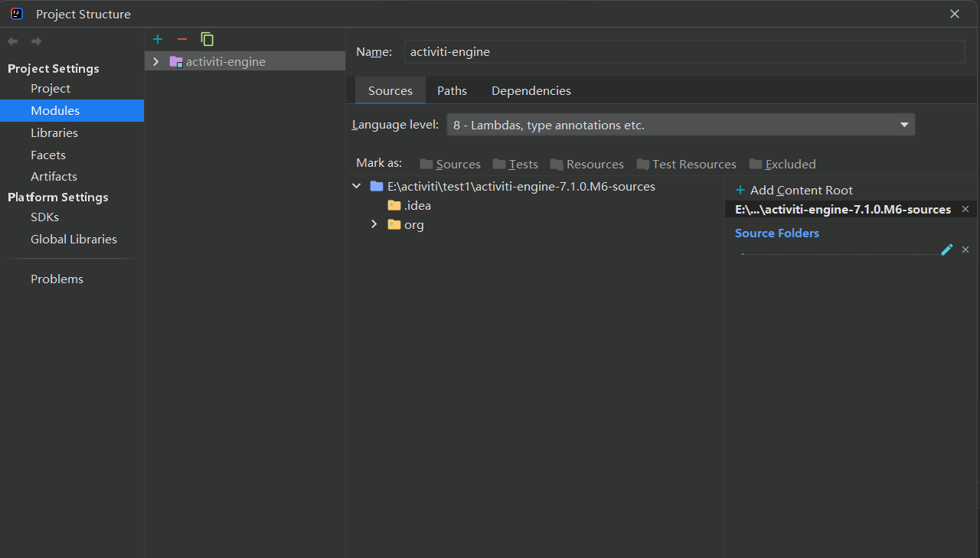Click Add Content Root
This screenshot has height=558, width=980.
(x=794, y=190)
